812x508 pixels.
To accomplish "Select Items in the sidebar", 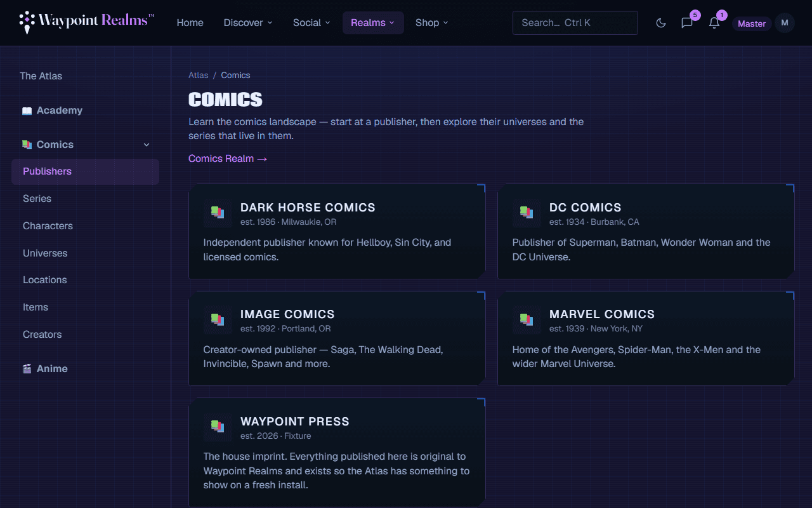I will (x=85, y=307).
